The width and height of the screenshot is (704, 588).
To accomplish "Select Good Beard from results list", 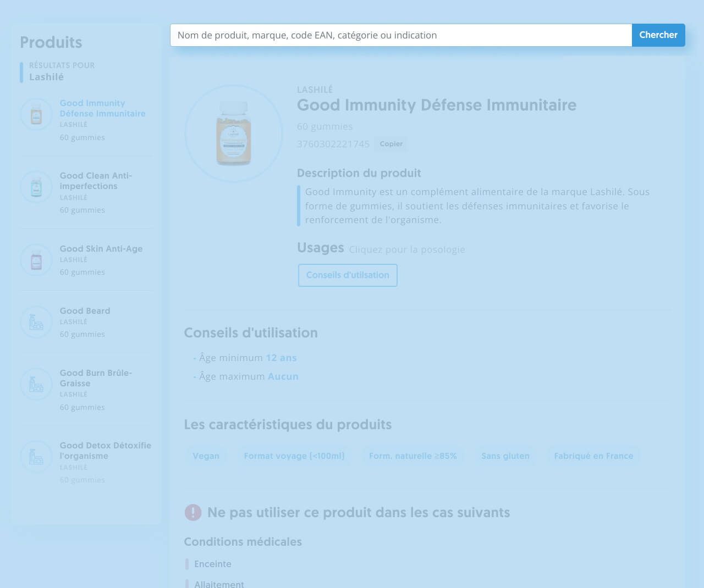I will point(85,311).
